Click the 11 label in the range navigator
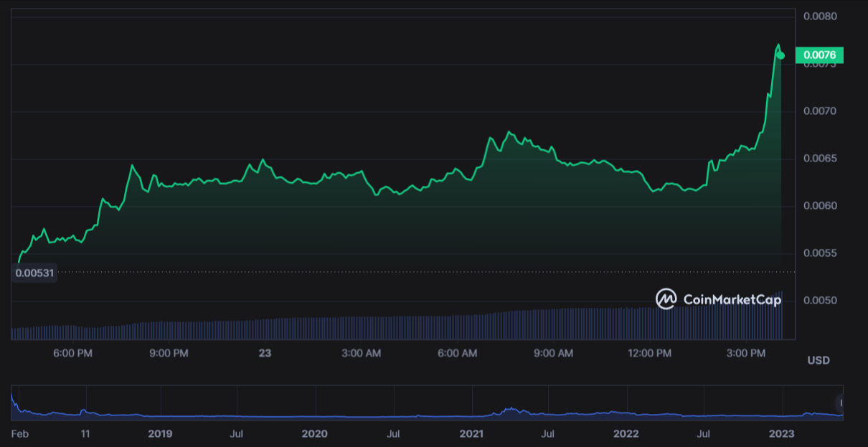This screenshot has width=868, height=447. (x=85, y=434)
